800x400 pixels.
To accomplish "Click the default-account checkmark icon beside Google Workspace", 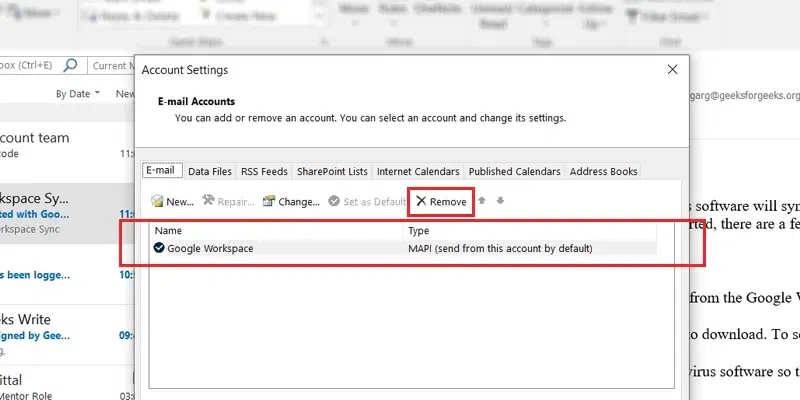I will (159, 248).
